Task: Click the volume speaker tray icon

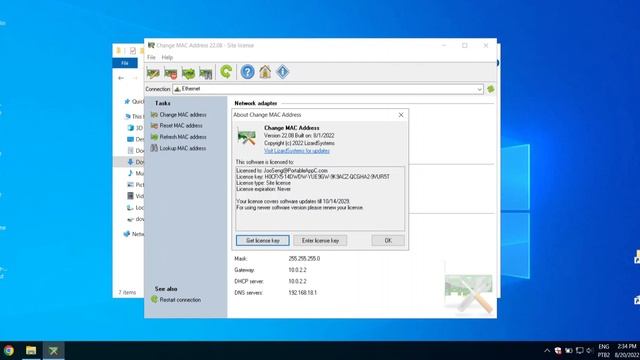Action: coord(590,351)
